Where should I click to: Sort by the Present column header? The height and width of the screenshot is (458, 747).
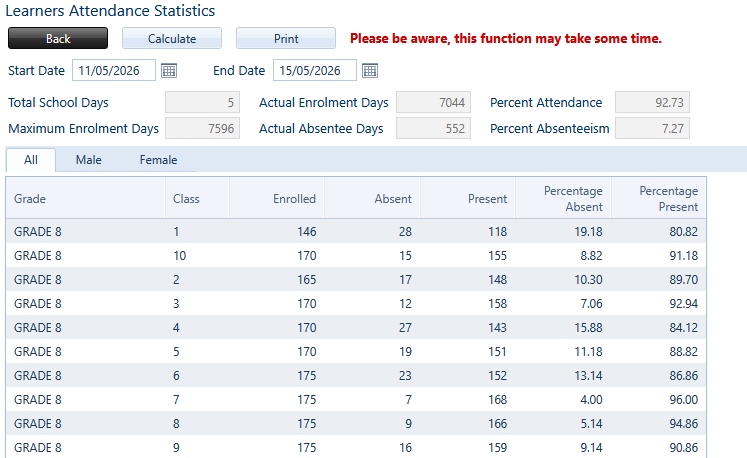[468, 198]
